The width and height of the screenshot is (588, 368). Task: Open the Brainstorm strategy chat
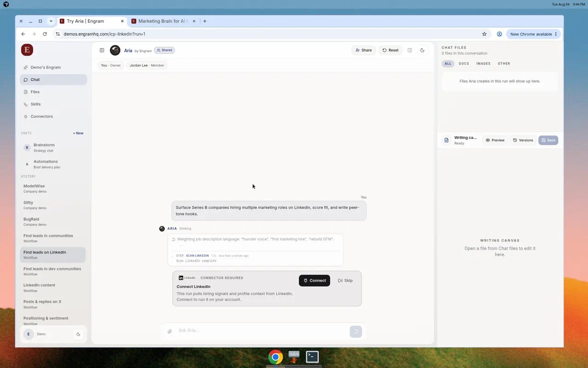[x=53, y=148]
